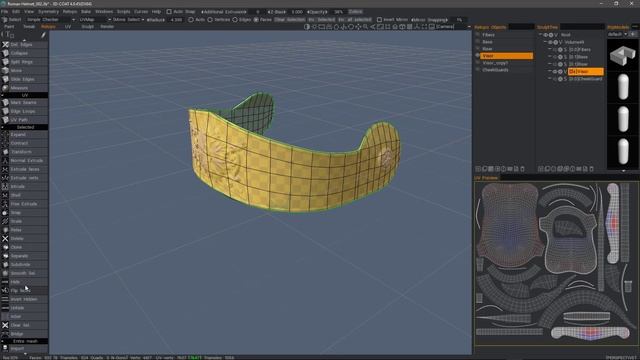This screenshot has width=640, height=360.
Task: Click the Clone command icon
Action: click(x=5, y=247)
